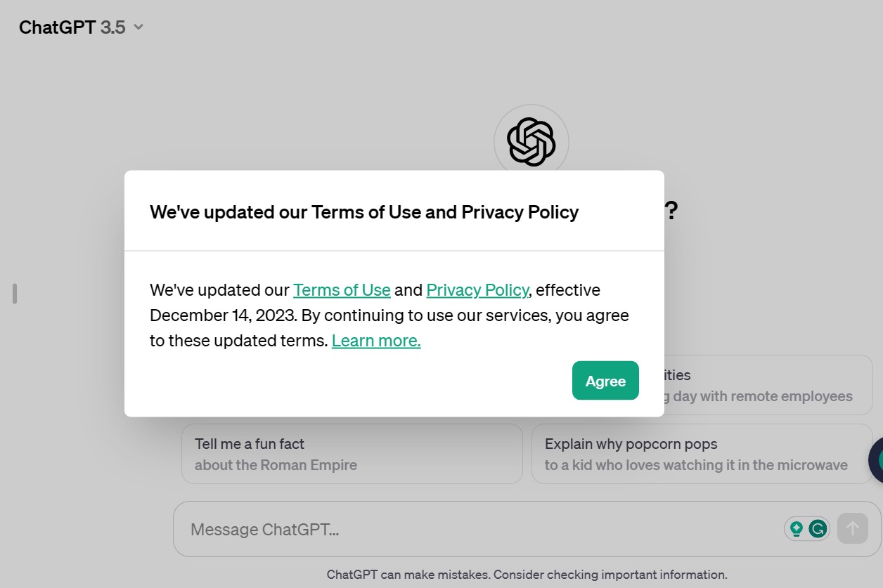Open sidebar using the left edge handle
This screenshot has width=883, height=588.
tap(14, 293)
